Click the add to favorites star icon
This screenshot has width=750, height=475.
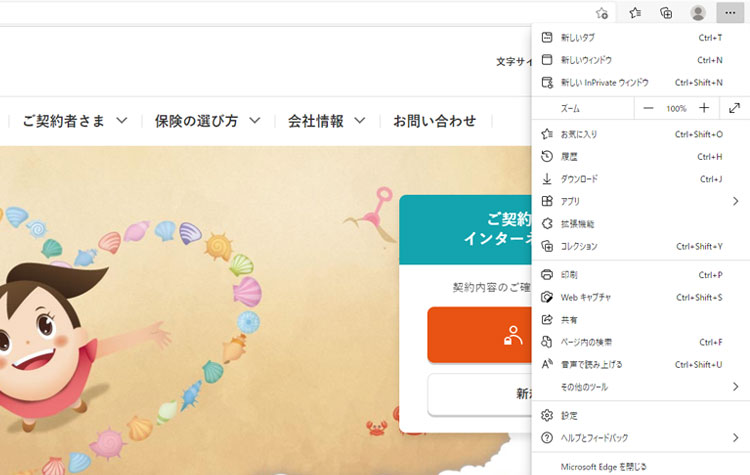(x=601, y=13)
